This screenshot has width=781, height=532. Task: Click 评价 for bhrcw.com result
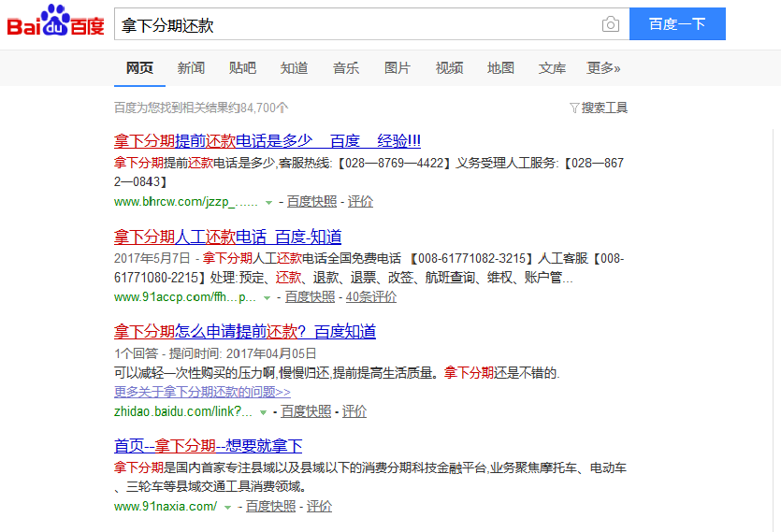click(x=360, y=202)
